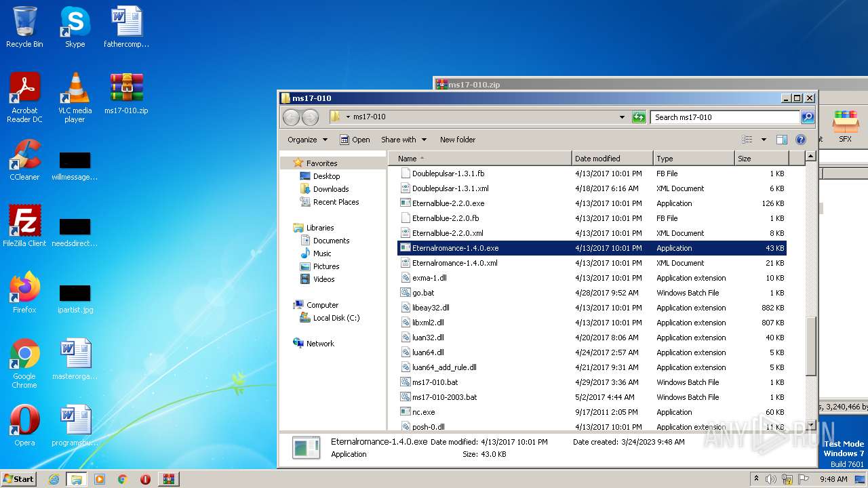Open Windows Media Player taskbar icon
The height and width of the screenshot is (488, 868).
coord(100,479)
